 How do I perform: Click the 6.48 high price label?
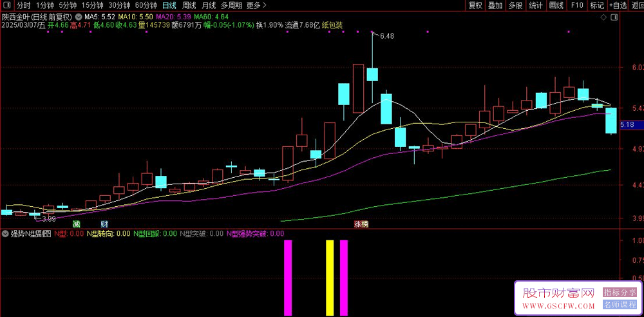click(387, 36)
